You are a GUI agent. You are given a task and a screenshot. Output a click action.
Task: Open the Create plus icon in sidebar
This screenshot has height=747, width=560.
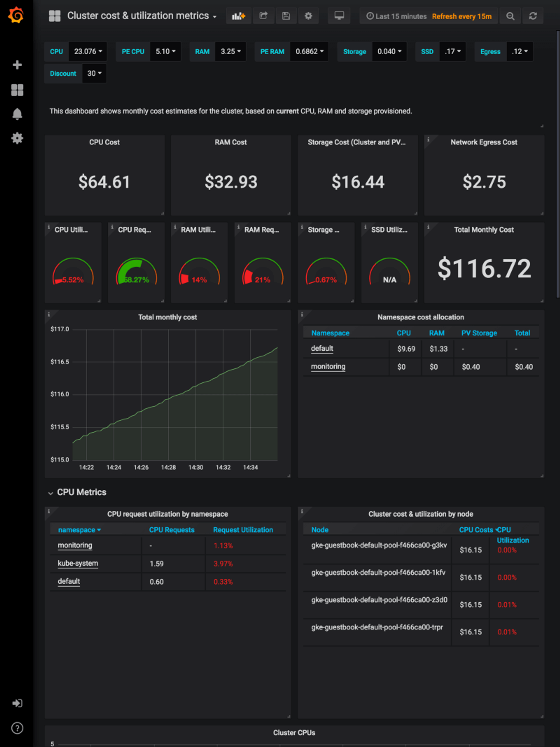[x=17, y=65]
